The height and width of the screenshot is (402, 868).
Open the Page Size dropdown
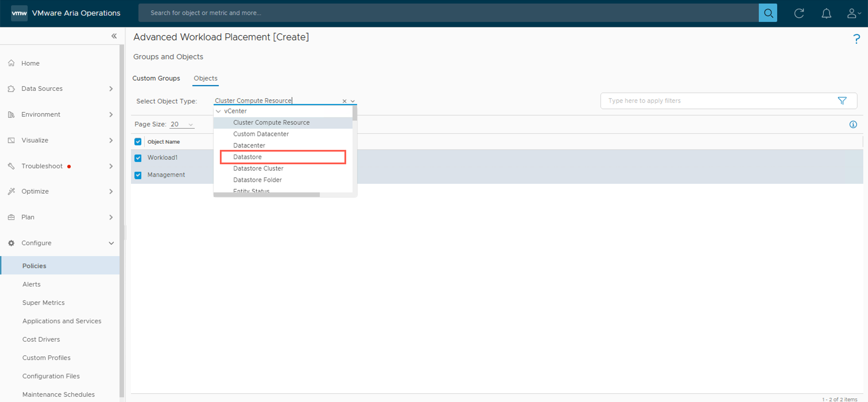182,124
